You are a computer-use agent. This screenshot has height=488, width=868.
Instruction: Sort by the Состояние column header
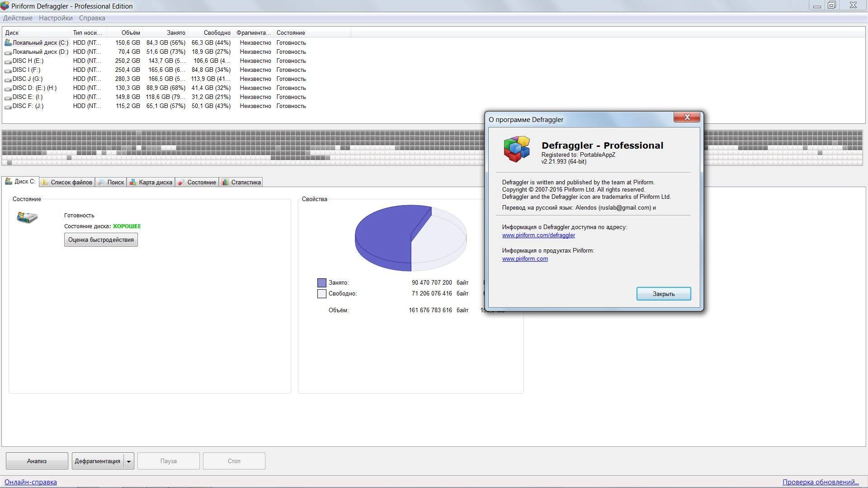click(x=312, y=33)
